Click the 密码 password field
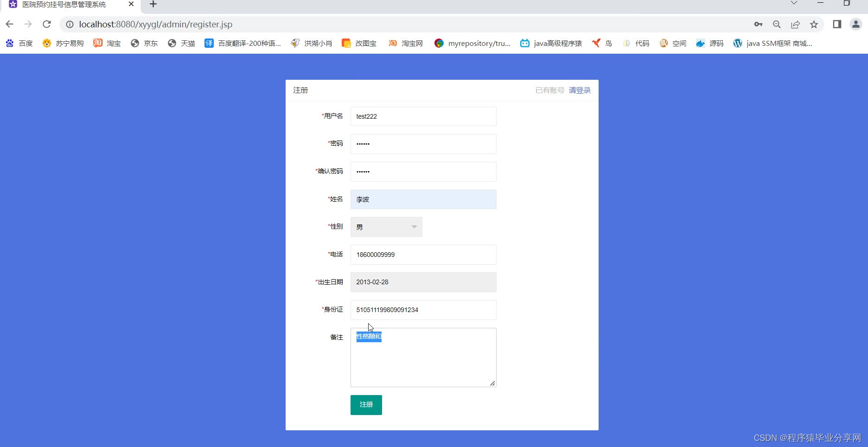This screenshot has height=447, width=868. [x=423, y=144]
